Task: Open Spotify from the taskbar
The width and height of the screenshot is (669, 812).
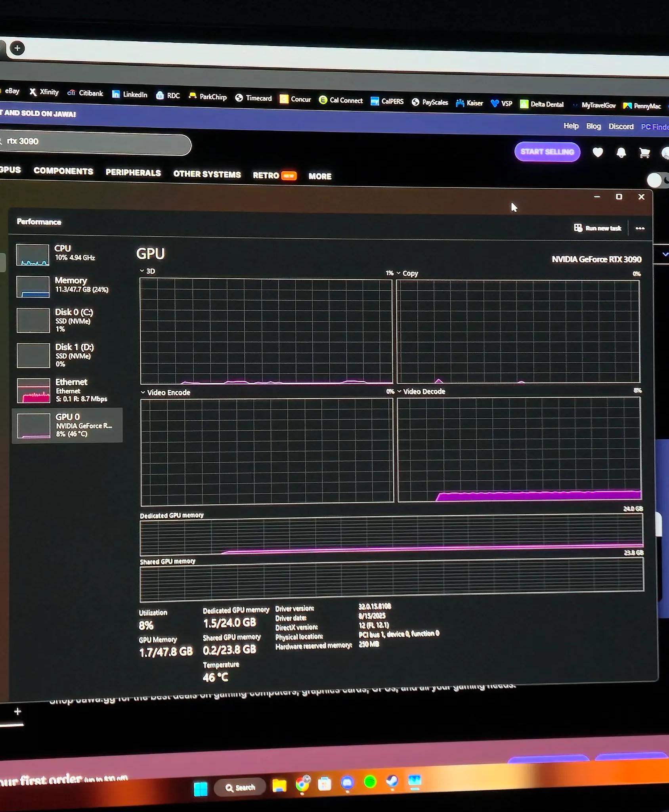Action: (370, 781)
